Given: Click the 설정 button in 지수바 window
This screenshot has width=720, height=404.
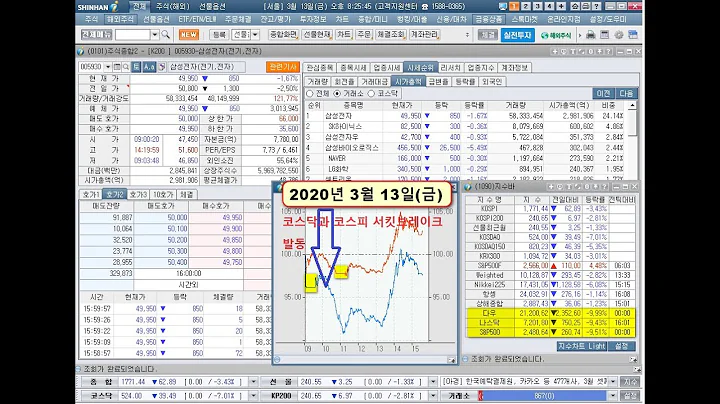Looking at the screenshot, I should 622,346.
